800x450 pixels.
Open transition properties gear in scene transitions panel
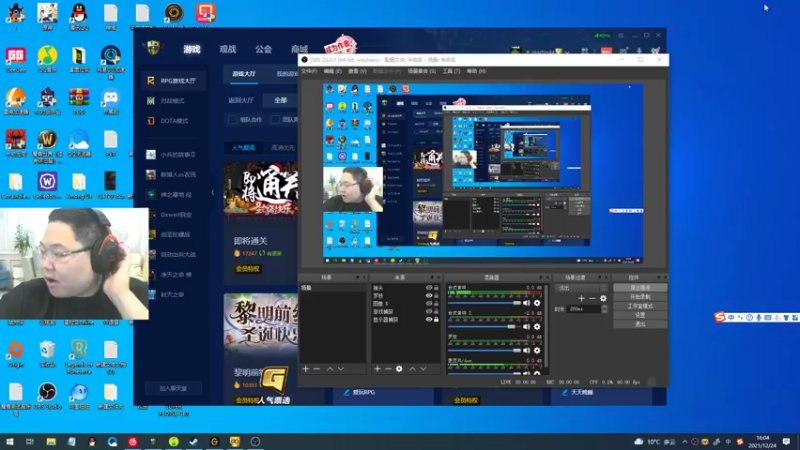pos(604,298)
